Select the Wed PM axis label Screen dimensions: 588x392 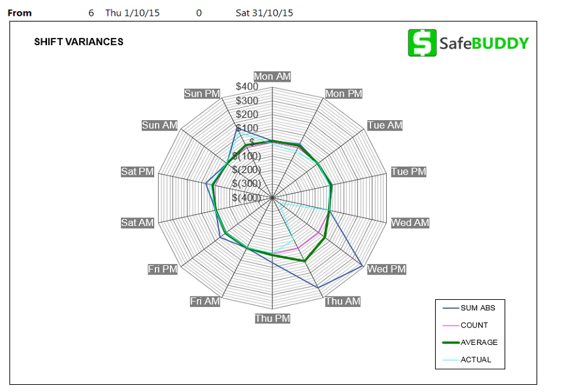click(385, 269)
